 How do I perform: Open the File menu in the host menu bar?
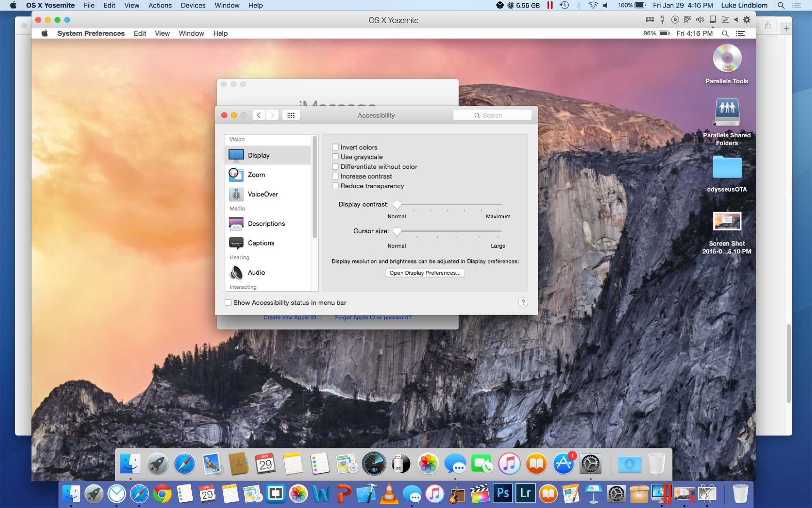pos(89,5)
